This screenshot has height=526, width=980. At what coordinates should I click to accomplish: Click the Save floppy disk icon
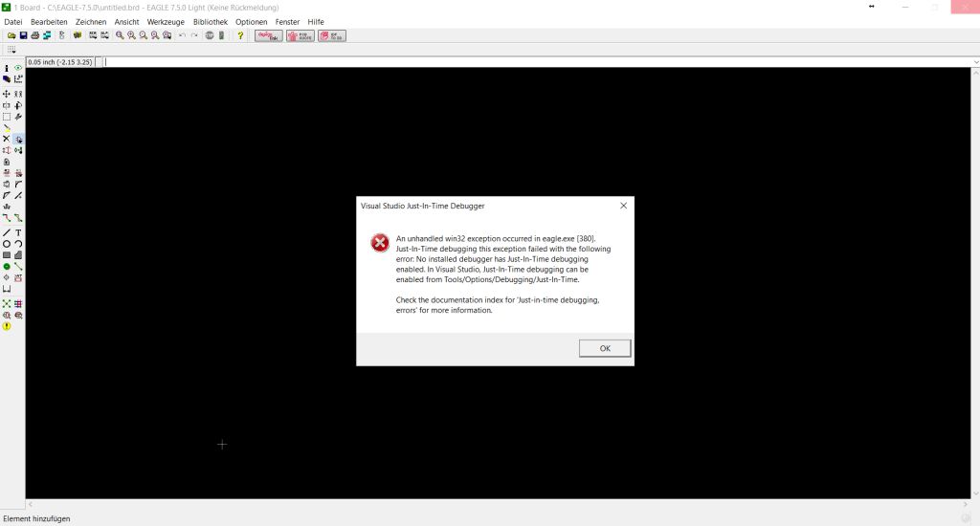pyautogui.click(x=23, y=35)
